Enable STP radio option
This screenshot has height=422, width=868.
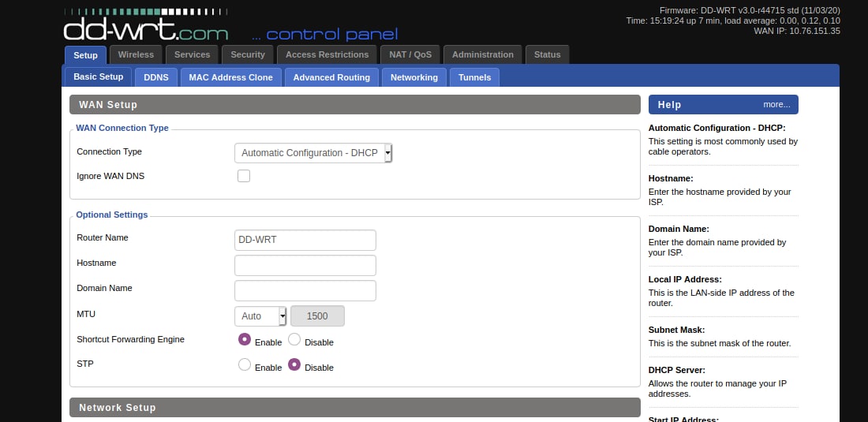tap(245, 365)
